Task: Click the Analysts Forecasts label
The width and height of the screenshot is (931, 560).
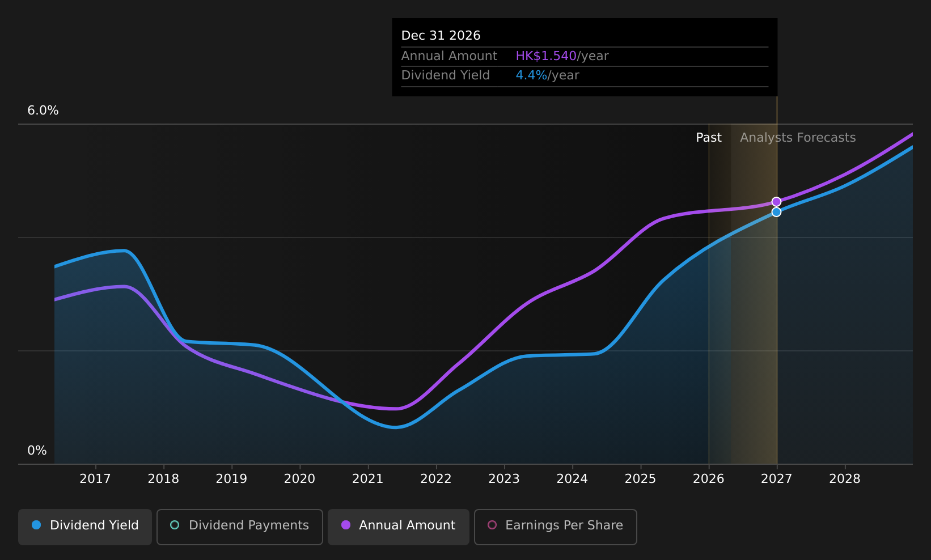Action: (798, 138)
